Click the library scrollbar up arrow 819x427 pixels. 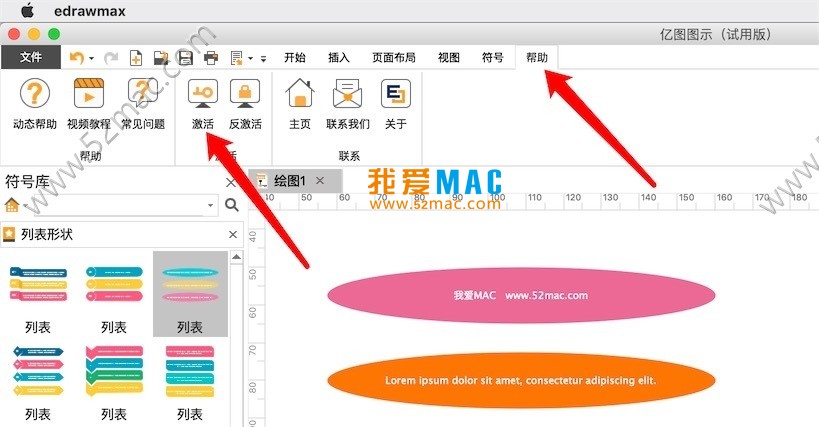[x=237, y=257]
